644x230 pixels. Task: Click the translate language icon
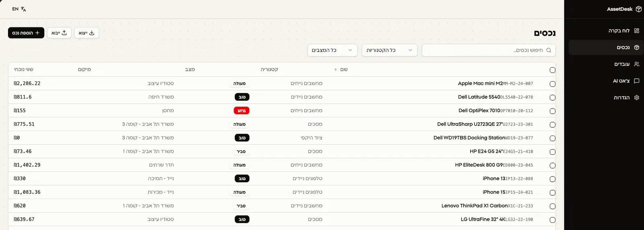pos(23,9)
